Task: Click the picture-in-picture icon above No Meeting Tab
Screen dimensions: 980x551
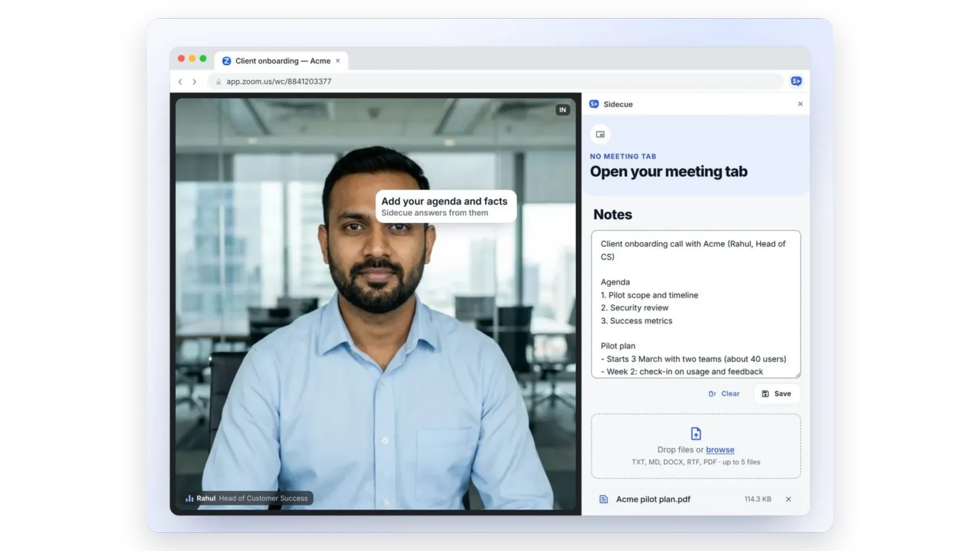Action: tap(600, 134)
